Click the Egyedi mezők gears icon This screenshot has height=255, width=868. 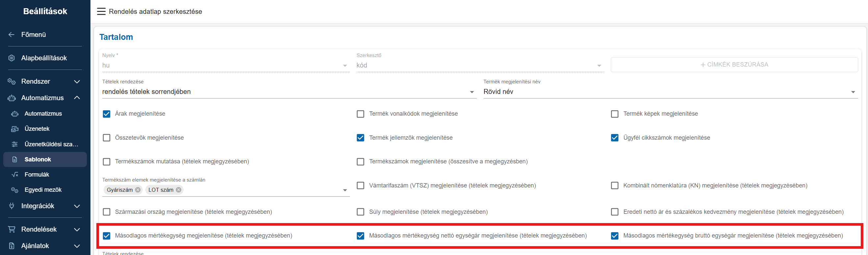(x=15, y=189)
